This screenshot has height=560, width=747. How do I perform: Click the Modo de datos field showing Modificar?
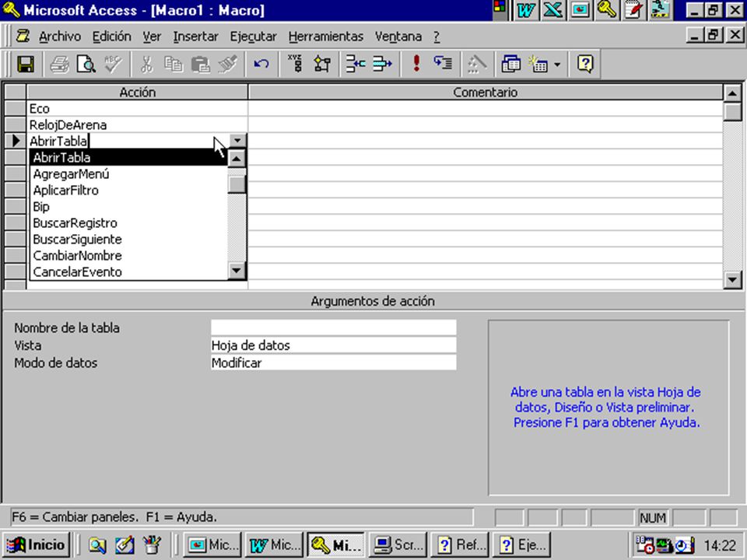(x=334, y=363)
